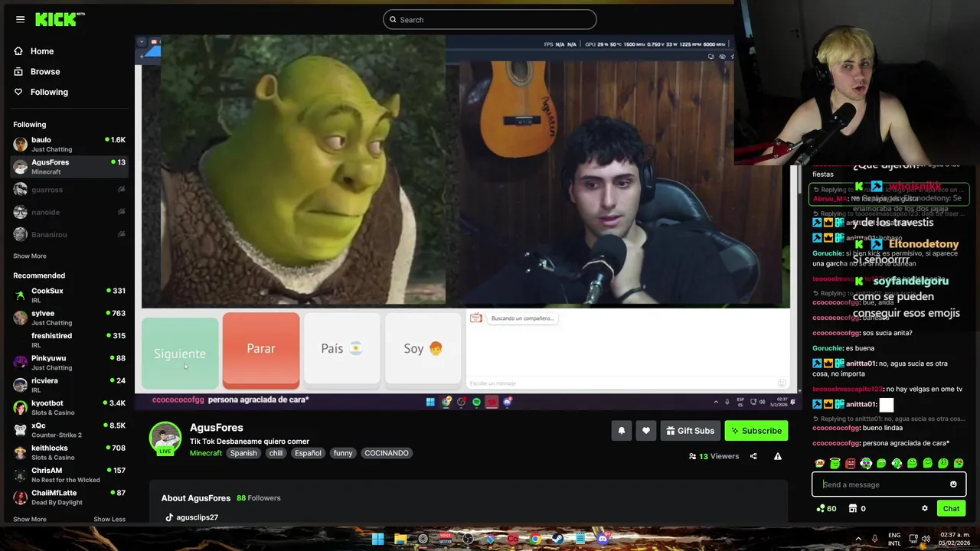The width and height of the screenshot is (980, 551).
Task: Open the emoji picker in chat input
Action: click(953, 484)
